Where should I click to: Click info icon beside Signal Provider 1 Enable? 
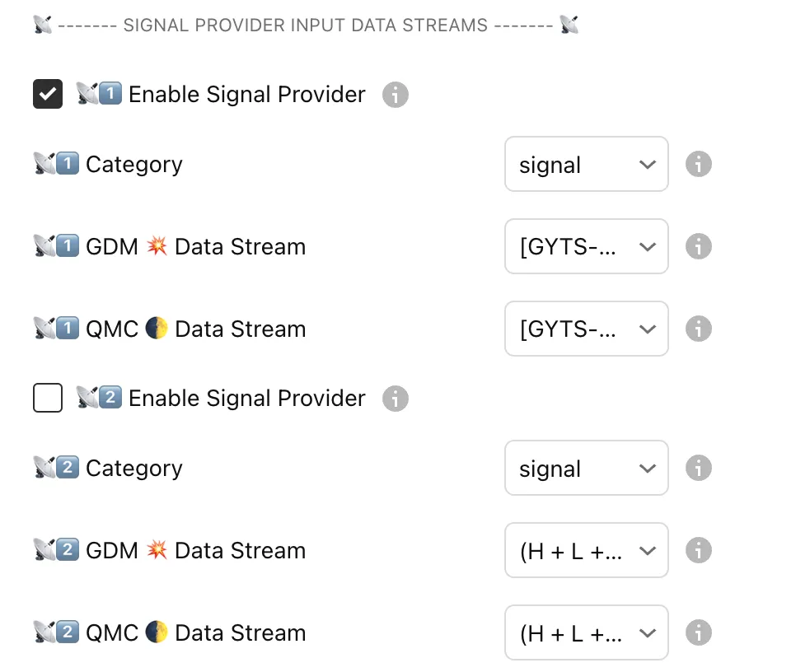point(396,95)
